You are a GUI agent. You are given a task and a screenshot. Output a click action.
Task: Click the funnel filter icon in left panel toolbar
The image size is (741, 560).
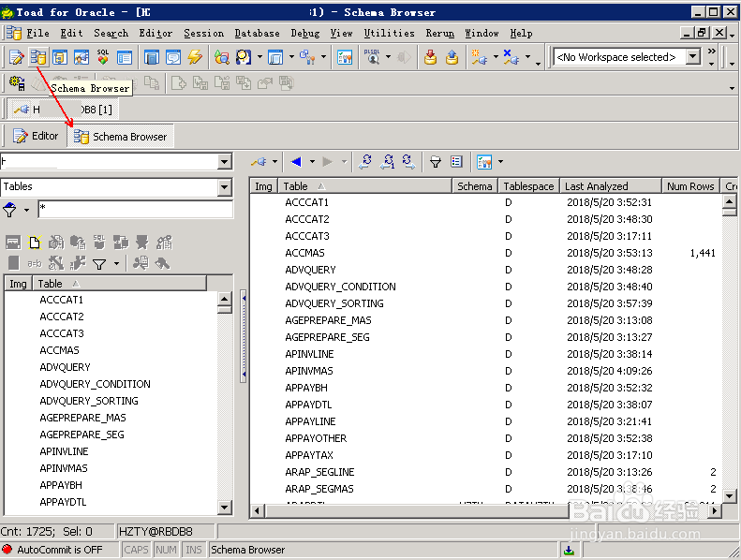pyautogui.click(x=99, y=264)
